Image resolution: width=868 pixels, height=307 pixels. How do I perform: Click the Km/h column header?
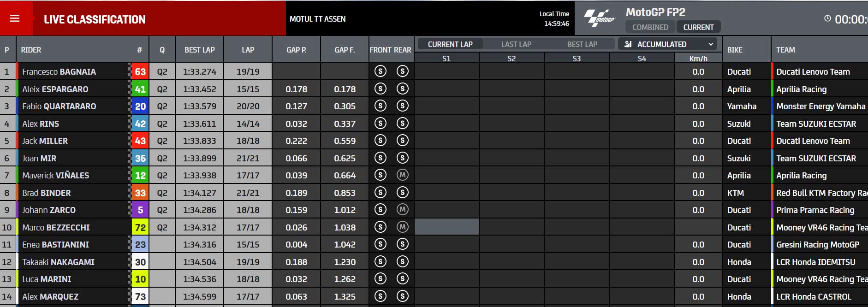coord(698,59)
